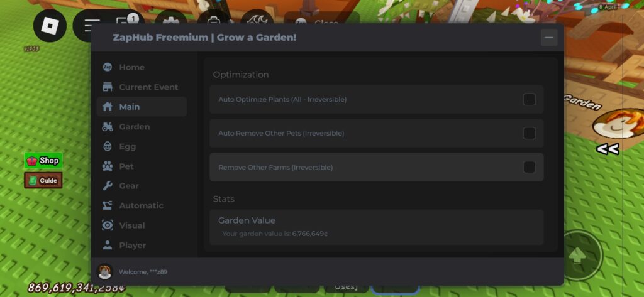Open the Home tab
Viewport: 644px width, 297px height.
pos(142,67)
